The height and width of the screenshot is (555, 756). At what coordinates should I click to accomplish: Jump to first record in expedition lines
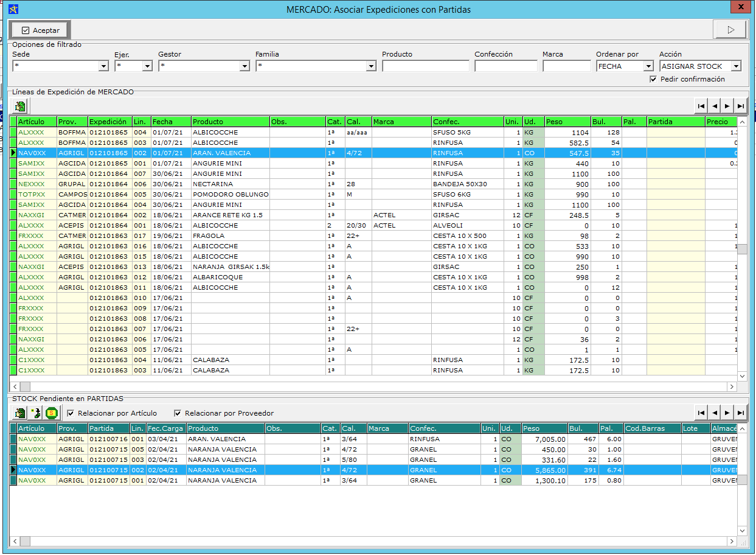701,106
